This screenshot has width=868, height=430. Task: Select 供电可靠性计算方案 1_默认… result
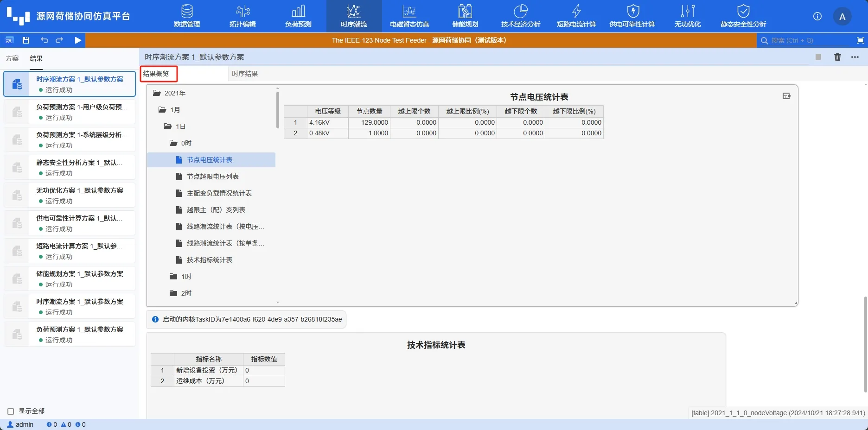[70, 223]
